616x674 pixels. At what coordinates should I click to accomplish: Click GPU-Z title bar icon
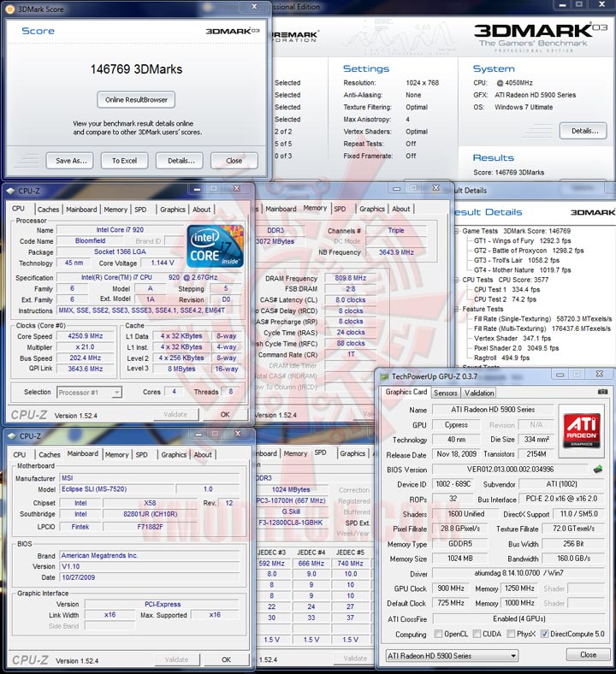pyautogui.click(x=384, y=376)
